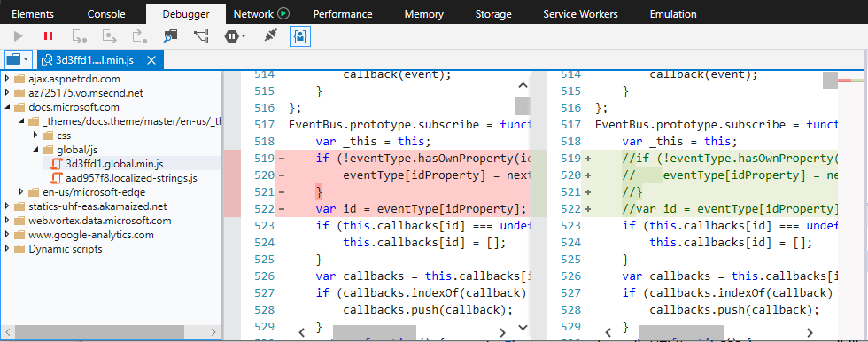Click right diff pane horizontal scroll-right arrow

click(x=810, y=332)
